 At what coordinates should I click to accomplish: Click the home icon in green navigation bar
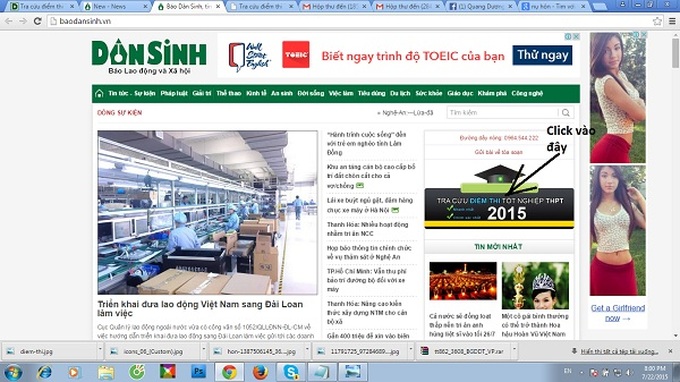(99, 93)
